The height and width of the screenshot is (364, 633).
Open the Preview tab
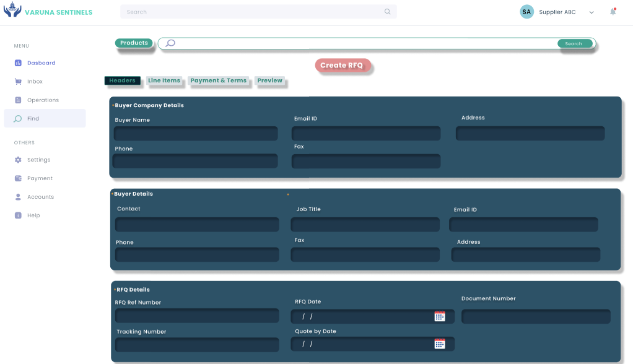269,80
